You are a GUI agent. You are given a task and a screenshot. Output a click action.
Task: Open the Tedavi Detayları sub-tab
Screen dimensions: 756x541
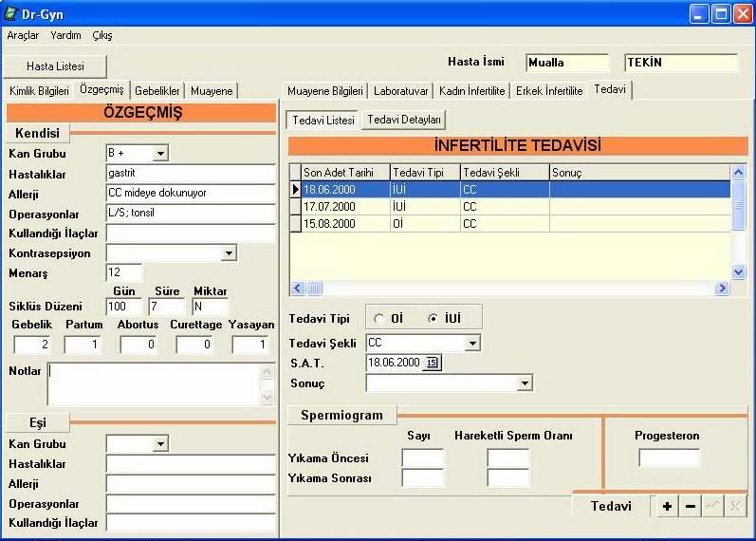tap(404, 120)
